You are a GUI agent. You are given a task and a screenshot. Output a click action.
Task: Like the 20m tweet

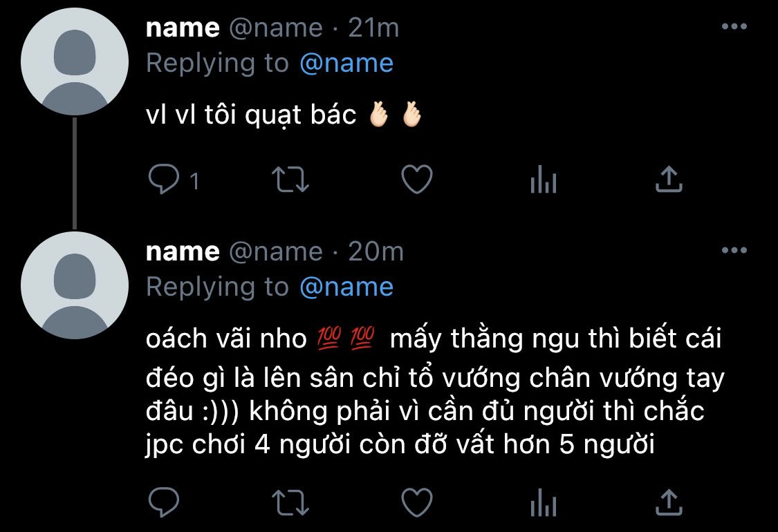tap(417, 502)
